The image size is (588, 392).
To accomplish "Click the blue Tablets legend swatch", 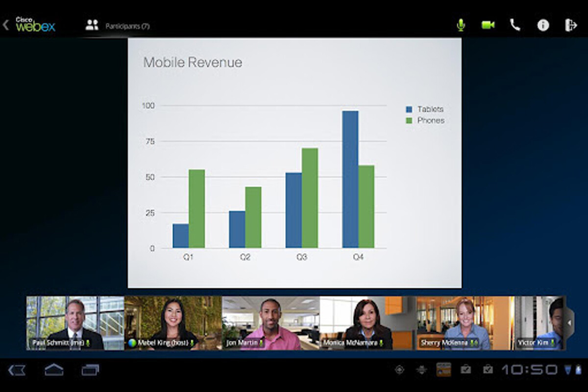I will [409, 109].
